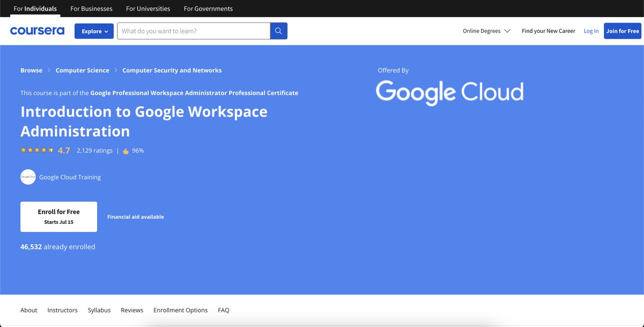Click the magnifier search button
Image resolution: width=644 pixels, height=327 pixels.
pyautogui.click(x=279, y=31)
